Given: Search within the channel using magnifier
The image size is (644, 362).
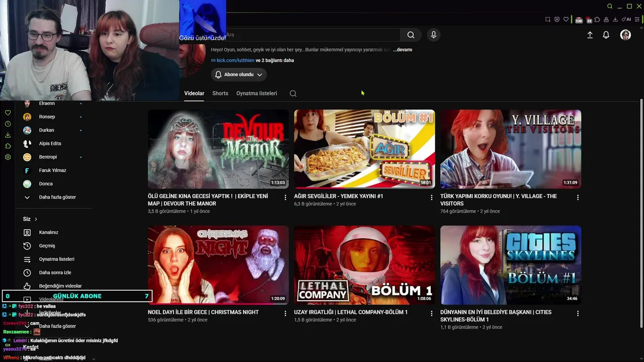Looking at the screenshot, I should 293,94.
